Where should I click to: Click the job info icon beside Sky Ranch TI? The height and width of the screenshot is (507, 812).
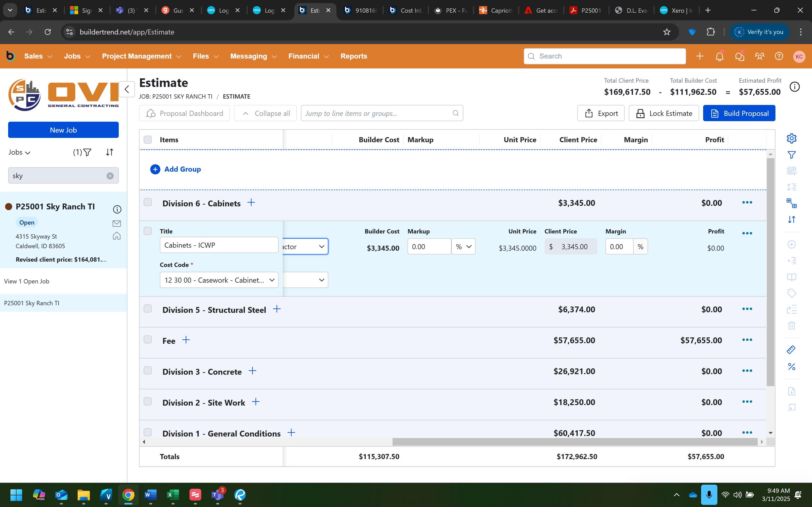[117, 210]
